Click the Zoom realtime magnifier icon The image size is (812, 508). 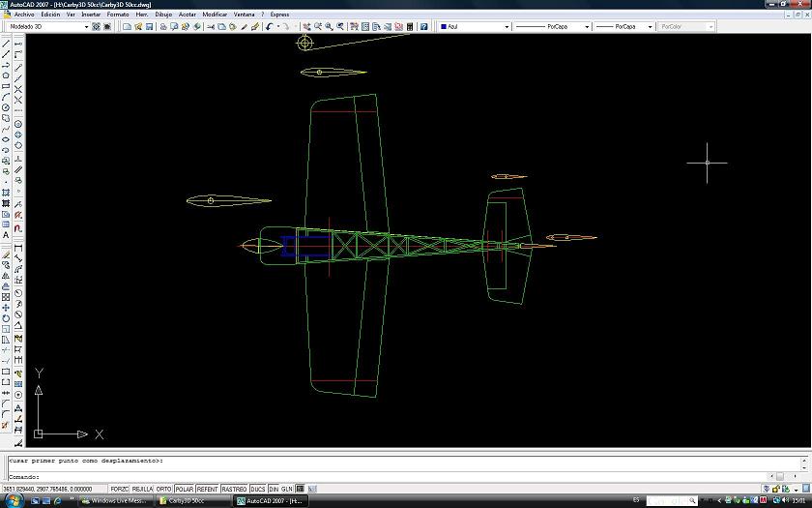pyautogui.click(x=318, y=27)
